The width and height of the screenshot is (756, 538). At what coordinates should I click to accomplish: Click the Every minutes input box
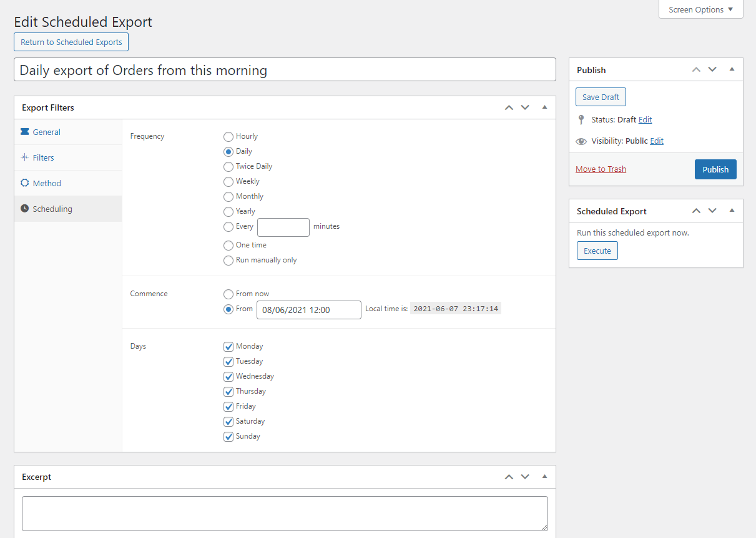pyautogui.click(x=283, y=227)
